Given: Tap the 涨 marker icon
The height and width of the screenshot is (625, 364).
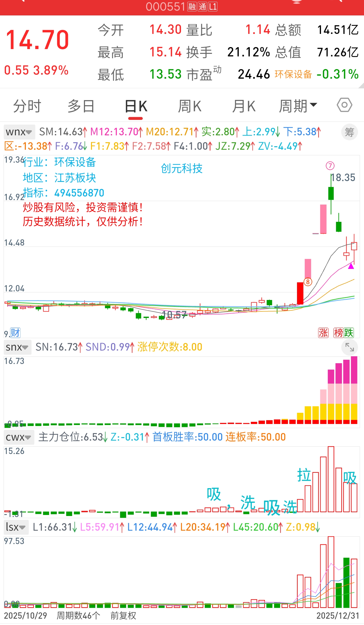Looking at the screenshot, I should pos(323,333).
